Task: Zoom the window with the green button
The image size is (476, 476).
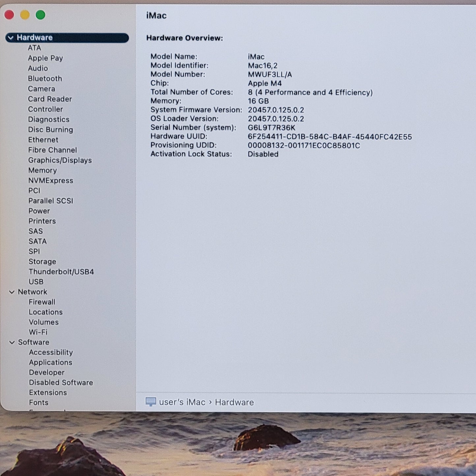Action: pyautogui.click(x=41, y=15)
